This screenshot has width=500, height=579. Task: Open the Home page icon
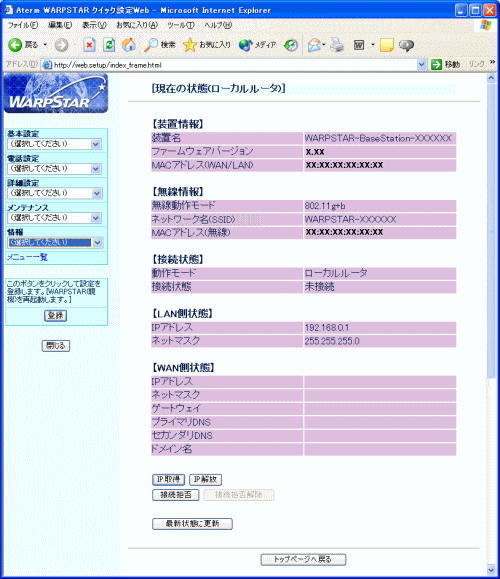click(x=129, y=45)
